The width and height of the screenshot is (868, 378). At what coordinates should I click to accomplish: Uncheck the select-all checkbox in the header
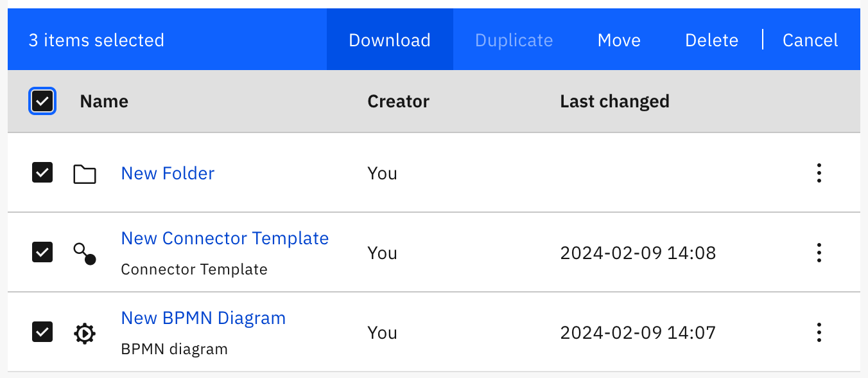click(42, 101)
